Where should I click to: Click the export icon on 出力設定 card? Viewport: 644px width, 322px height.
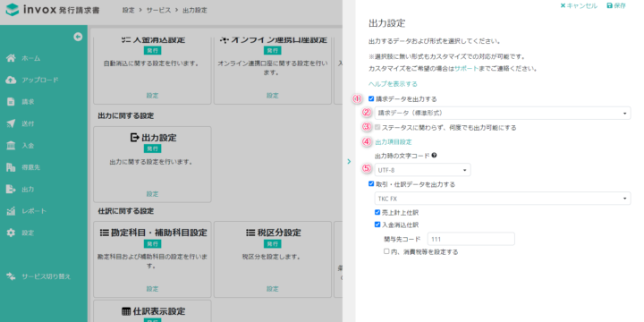point(135,138)
